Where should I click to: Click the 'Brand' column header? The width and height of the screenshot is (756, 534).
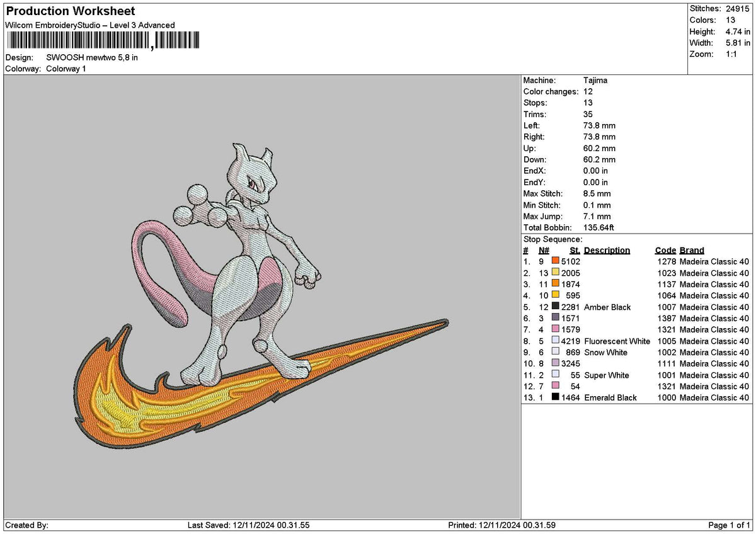692,251
